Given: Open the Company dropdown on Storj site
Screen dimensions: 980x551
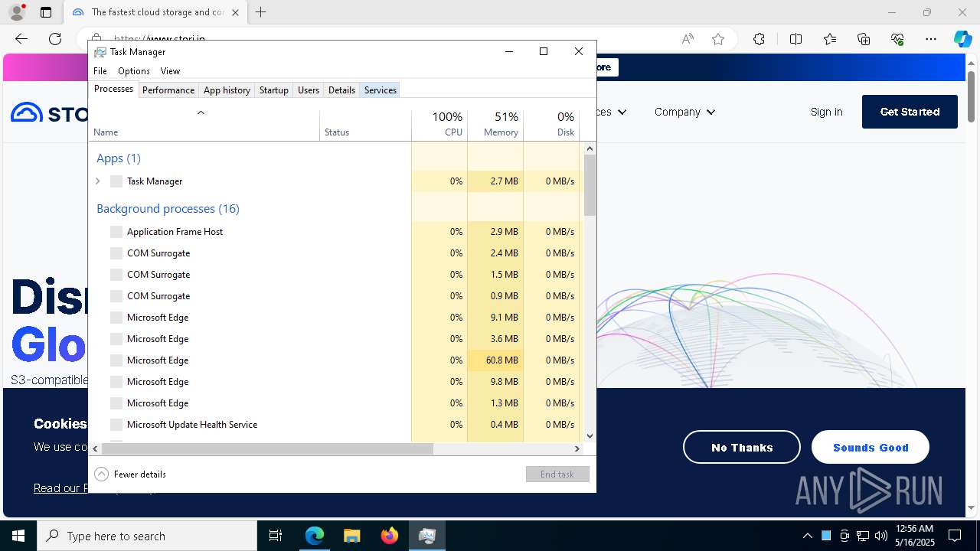Looking at the screenshot, I should click(x=684, y=112).
